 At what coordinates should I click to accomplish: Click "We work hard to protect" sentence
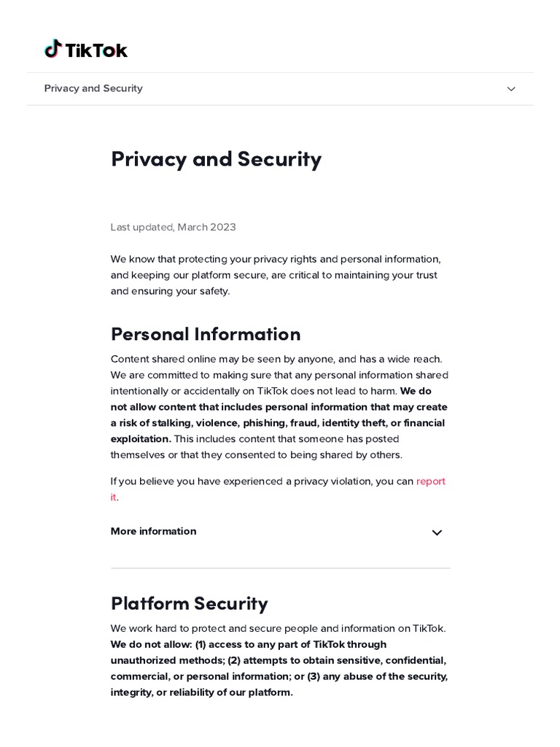pos(278,628)
